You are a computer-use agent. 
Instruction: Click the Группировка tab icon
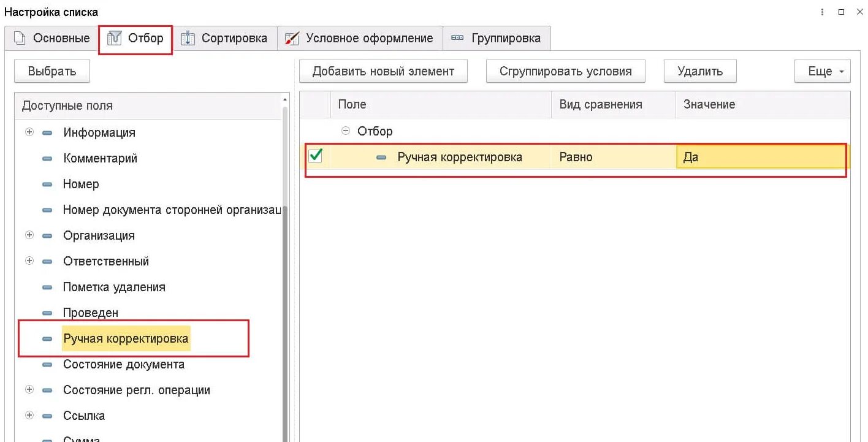[457, 38]
